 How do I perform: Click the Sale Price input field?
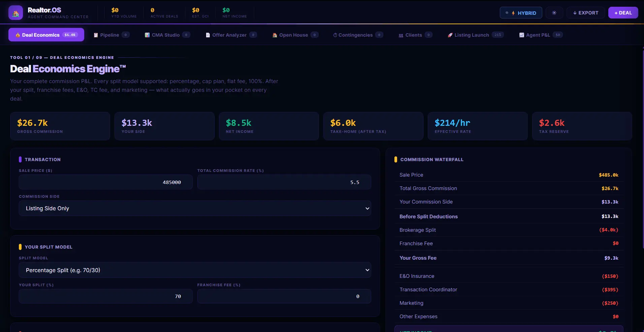(106, 182)
